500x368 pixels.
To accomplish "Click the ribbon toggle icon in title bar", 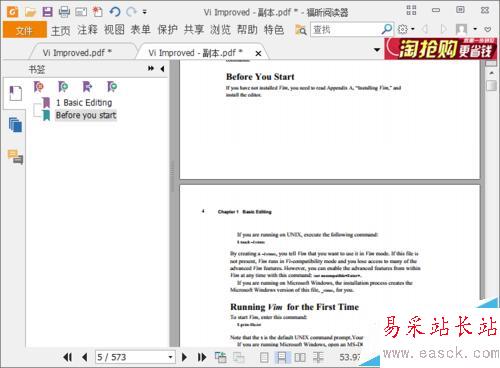I will pyautogui.click(x=411, y=10).
